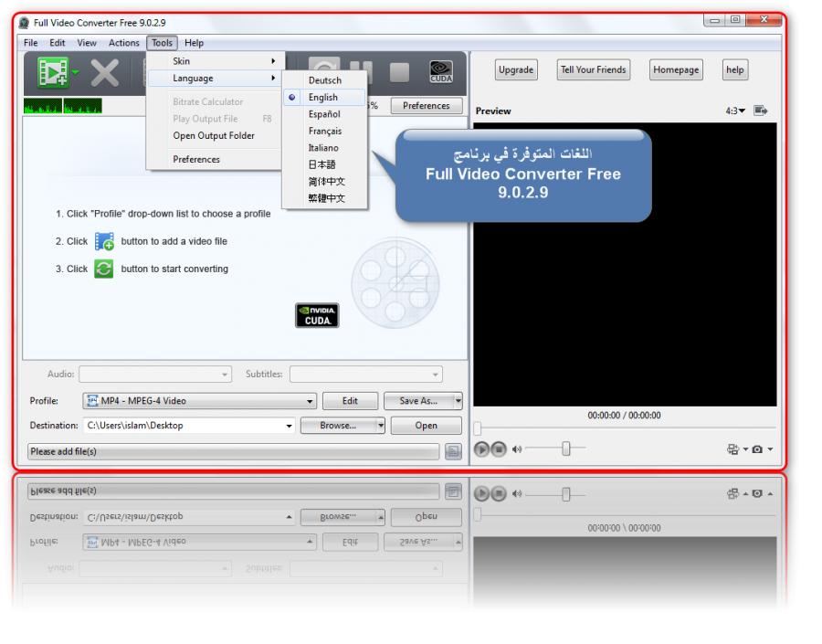Select Open Output Folder menu item
This screenshot has height=644, width=822.
(214, 136)
